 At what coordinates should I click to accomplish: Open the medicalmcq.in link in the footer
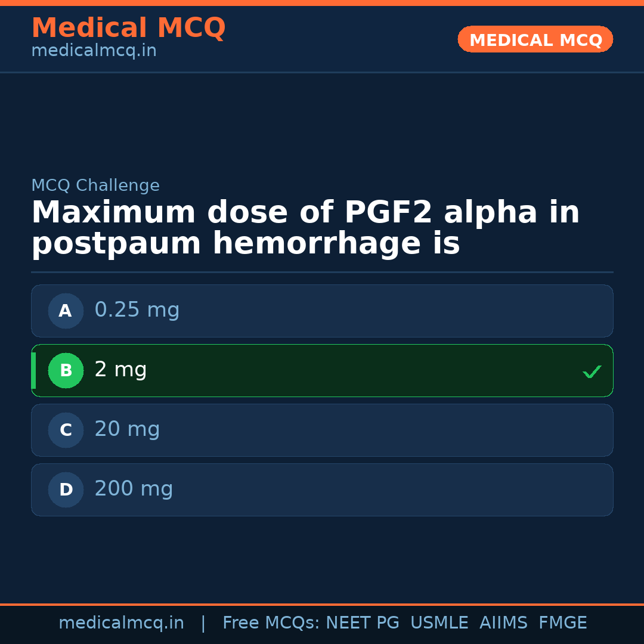pyautogui.click(x=121, y=623)
